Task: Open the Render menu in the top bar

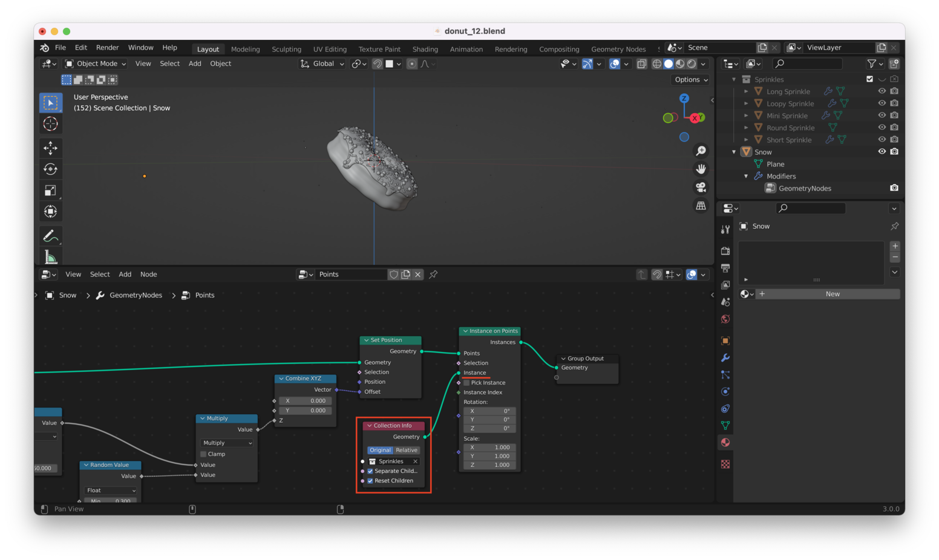Action: coord(107,47)
